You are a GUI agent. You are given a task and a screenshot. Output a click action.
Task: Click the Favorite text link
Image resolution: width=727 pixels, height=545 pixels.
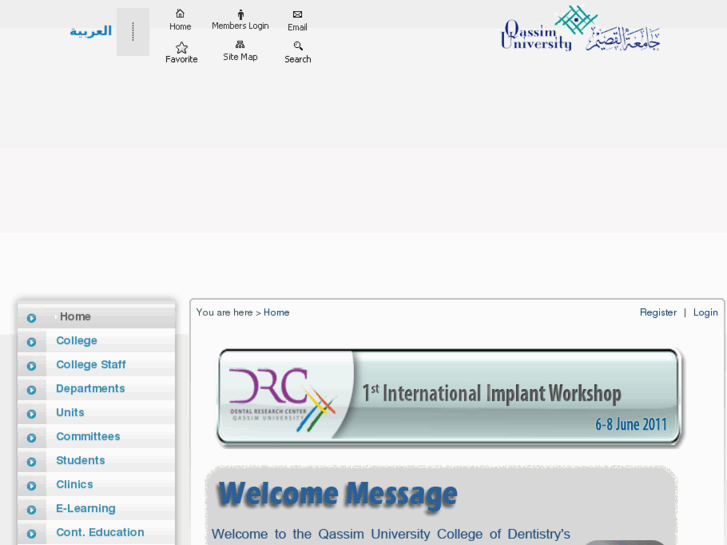(x=181, y=59)
